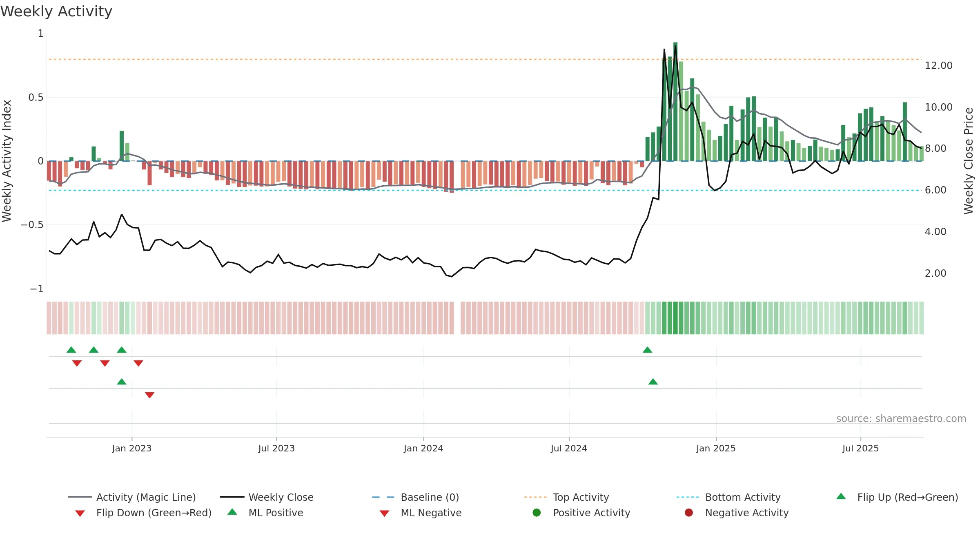Viewport: 980px width, 551px height.
Task: Click the 12.00 price axis label
Action: [x=938, y=65]
